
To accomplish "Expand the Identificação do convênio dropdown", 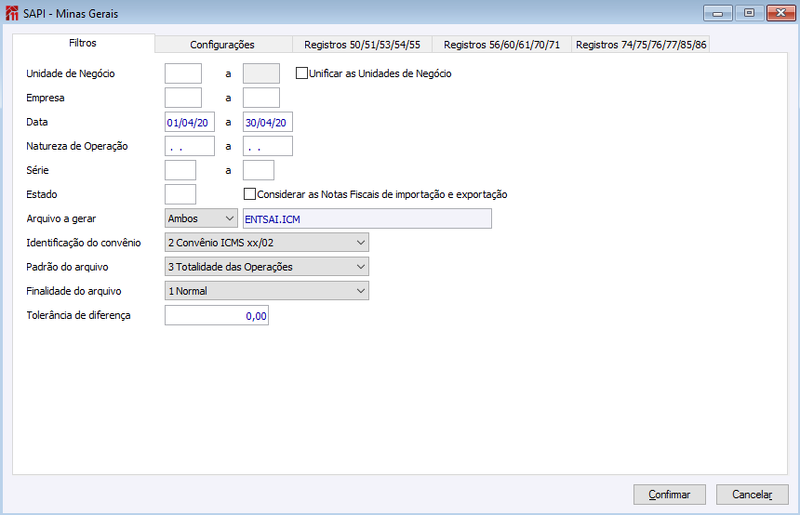I will click(x=266, y=242).
